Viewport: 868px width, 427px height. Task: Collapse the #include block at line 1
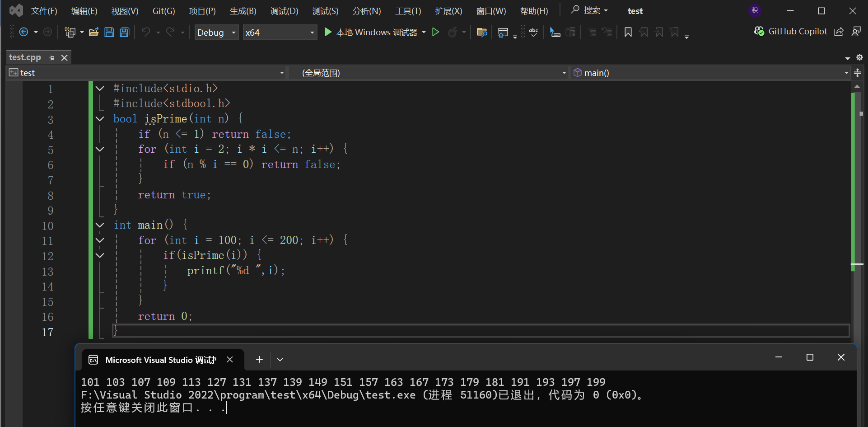[x=100, y=89]
